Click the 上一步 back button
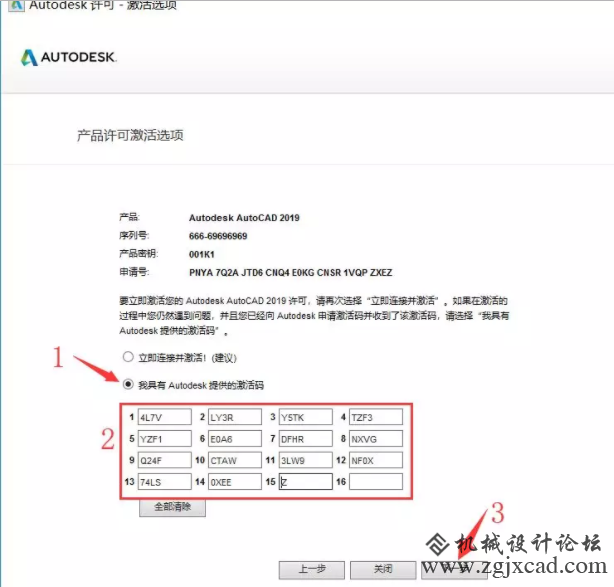The height and width of the screenshot is (587, 614). point(312,569)
